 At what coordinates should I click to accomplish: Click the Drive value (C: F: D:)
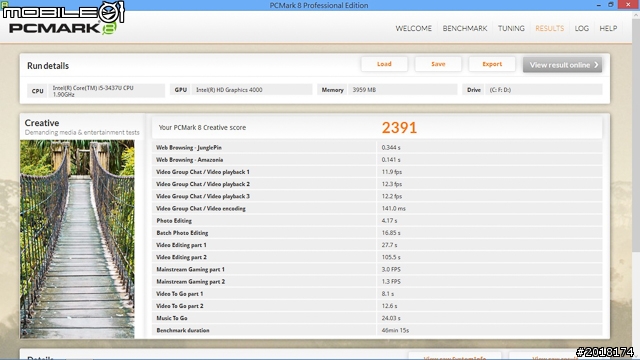point(500,90)
